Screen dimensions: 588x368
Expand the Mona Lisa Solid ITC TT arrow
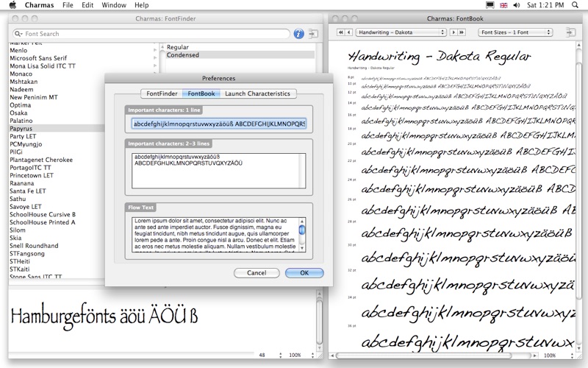(155, 66)
